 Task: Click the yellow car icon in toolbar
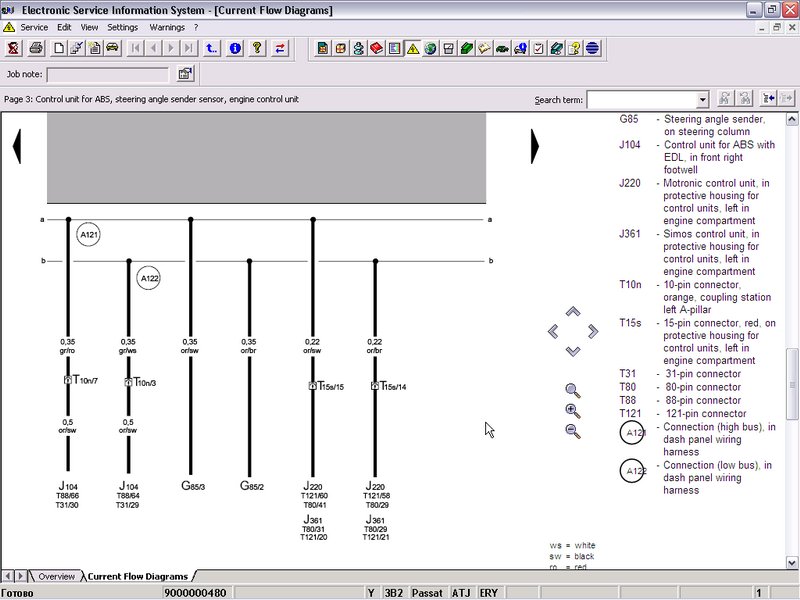click(112, 48)
